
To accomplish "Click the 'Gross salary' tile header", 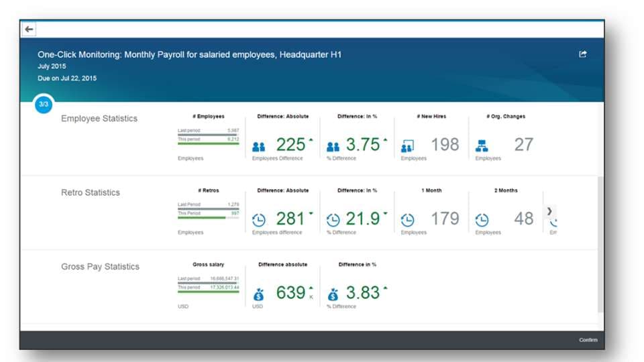I will pos(208,265).
